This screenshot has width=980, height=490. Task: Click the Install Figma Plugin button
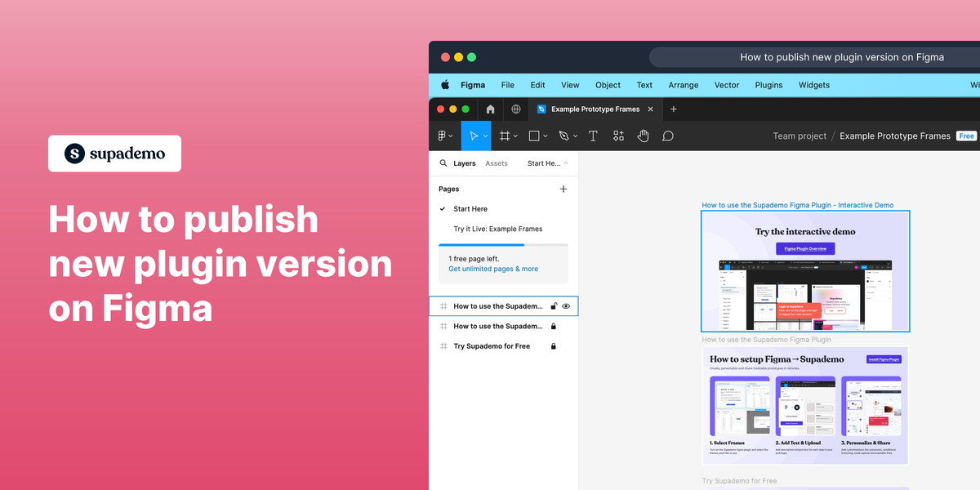pyautogui.click(x=883, y=359)
